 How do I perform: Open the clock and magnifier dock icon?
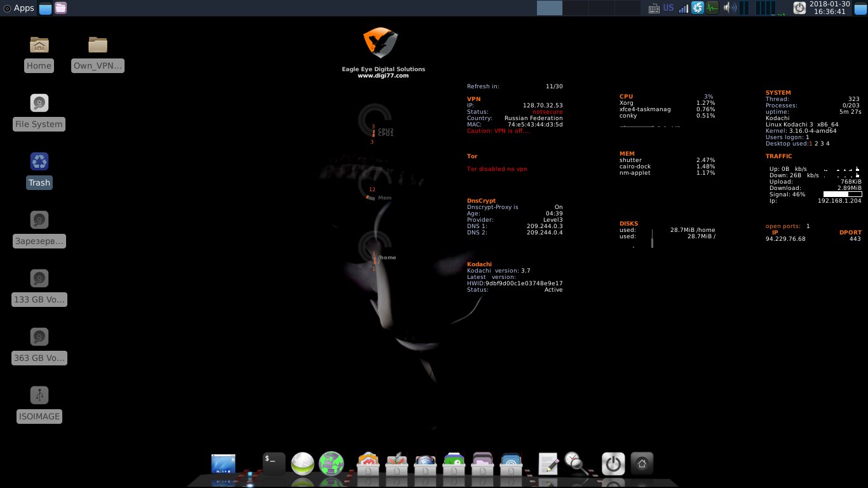point(576,464)
